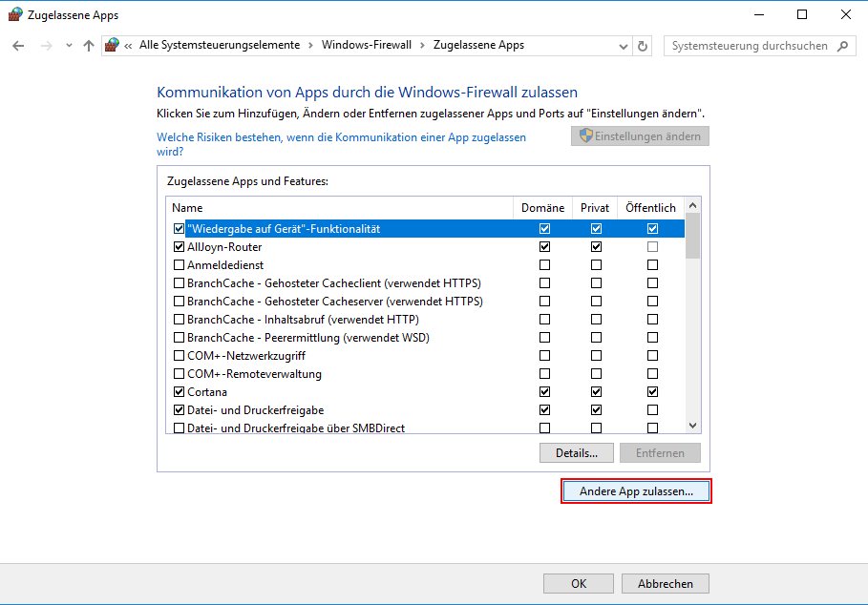Click the apps list scrollbar thumb

pos(692,236)
